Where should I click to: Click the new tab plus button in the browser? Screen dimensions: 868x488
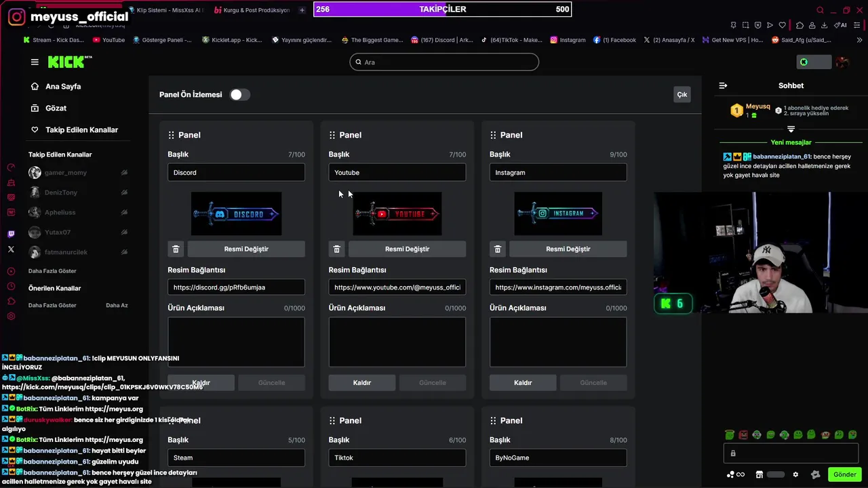pyautogui.click(x=302, y=10)
